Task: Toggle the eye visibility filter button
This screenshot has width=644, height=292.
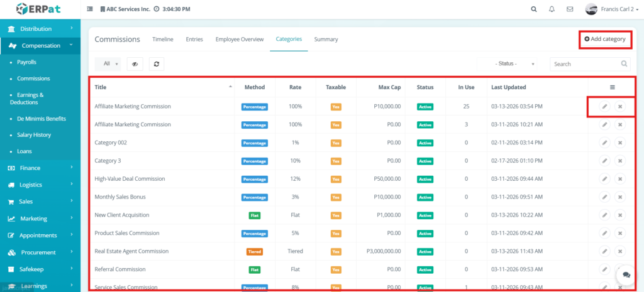Action: pos(135,63)
